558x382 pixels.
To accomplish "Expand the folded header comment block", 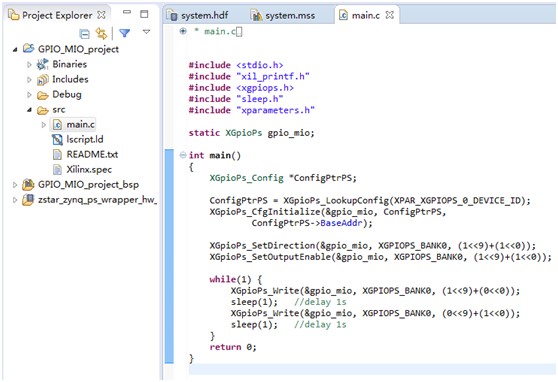I will pos(183,31).
